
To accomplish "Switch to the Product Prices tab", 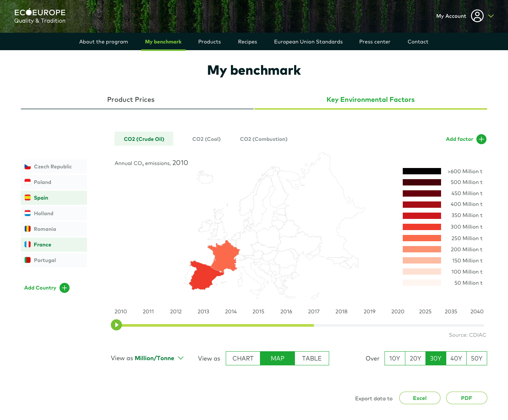I will tap(131, 99).
